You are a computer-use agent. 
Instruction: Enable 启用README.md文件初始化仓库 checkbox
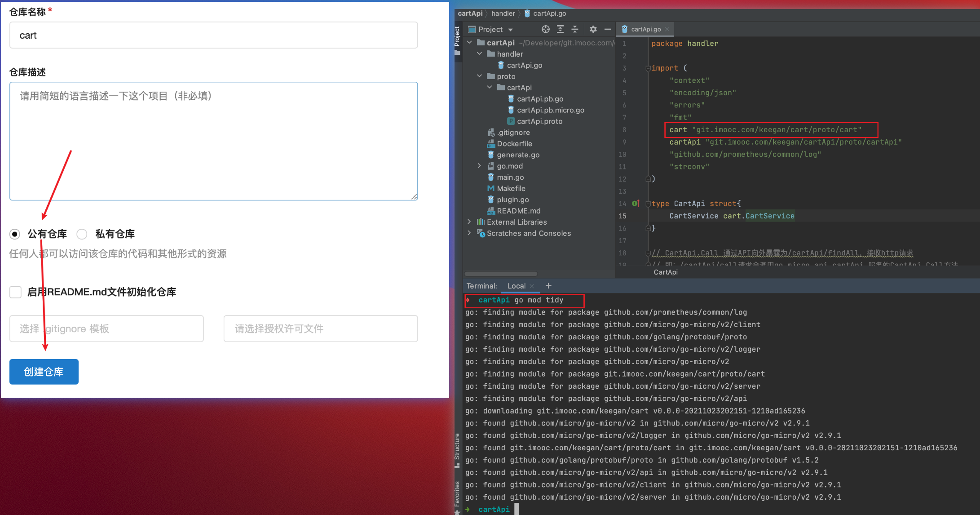15,292
